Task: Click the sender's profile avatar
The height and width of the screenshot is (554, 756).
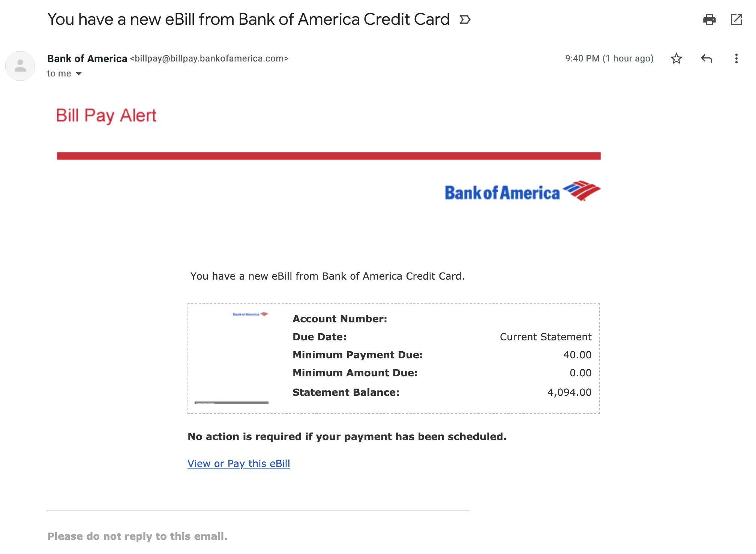Action: [20, 66]
